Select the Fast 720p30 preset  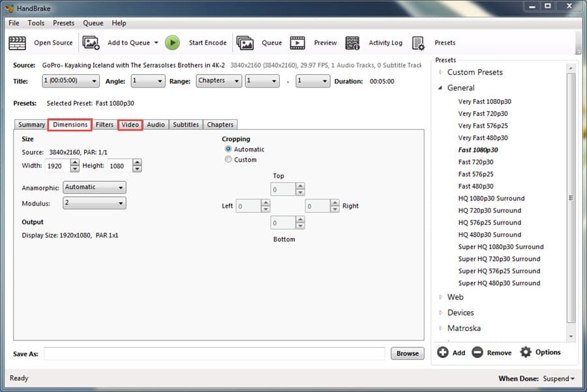pos(475,162)
